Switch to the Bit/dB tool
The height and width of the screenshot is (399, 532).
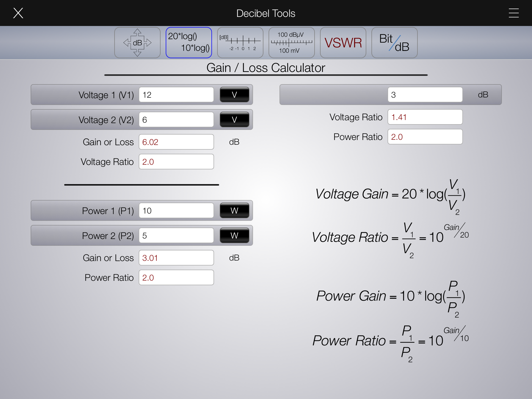click(x=394, y=43)
